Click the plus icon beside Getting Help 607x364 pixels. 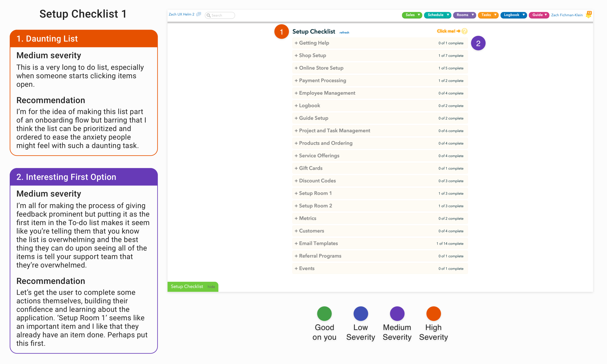tap(296, 43)
